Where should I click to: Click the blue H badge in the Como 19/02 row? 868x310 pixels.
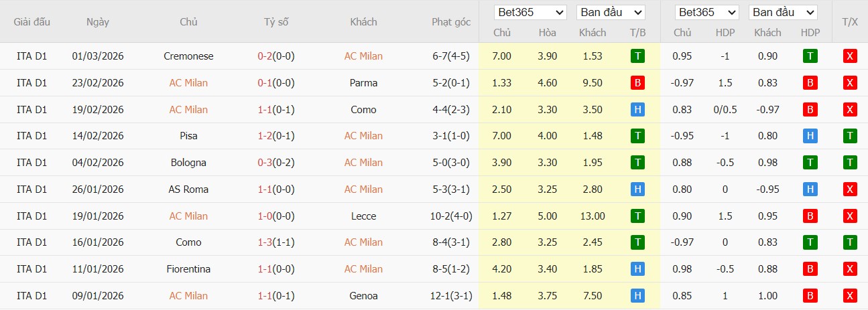(x=637, y=110)
